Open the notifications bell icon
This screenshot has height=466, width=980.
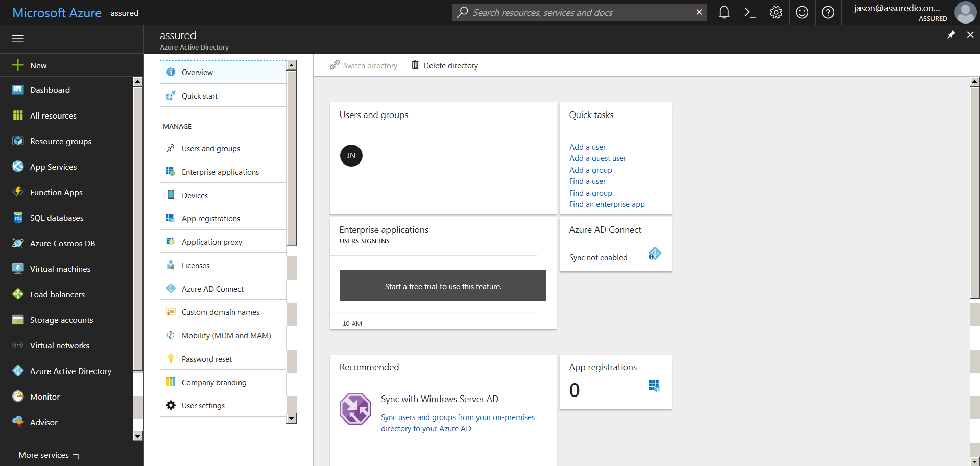pyautogui.click(x=724, y=12)
